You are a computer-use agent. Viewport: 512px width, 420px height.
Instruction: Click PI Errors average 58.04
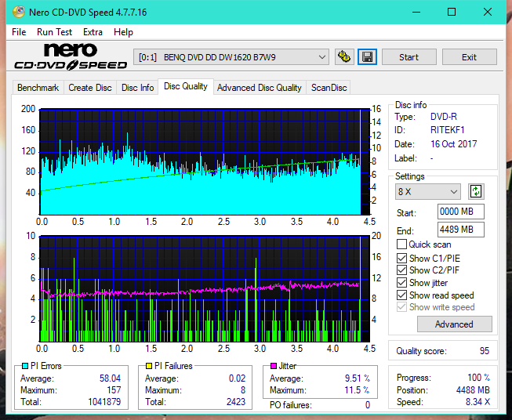point(110,378)
